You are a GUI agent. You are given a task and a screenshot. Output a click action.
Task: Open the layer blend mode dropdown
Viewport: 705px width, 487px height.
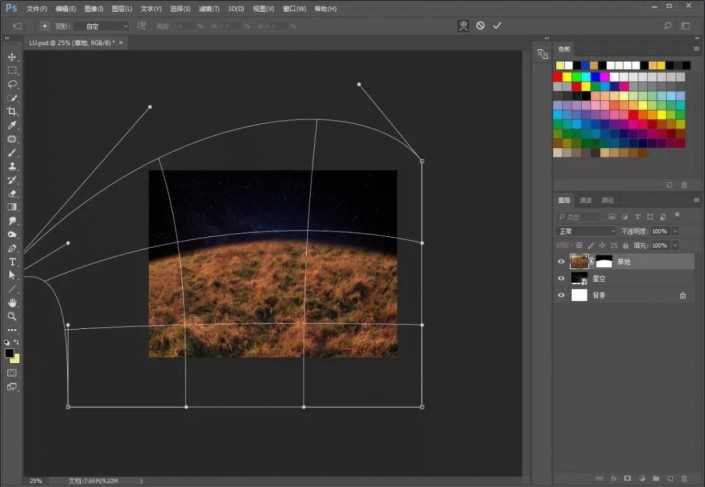point(585,231)
